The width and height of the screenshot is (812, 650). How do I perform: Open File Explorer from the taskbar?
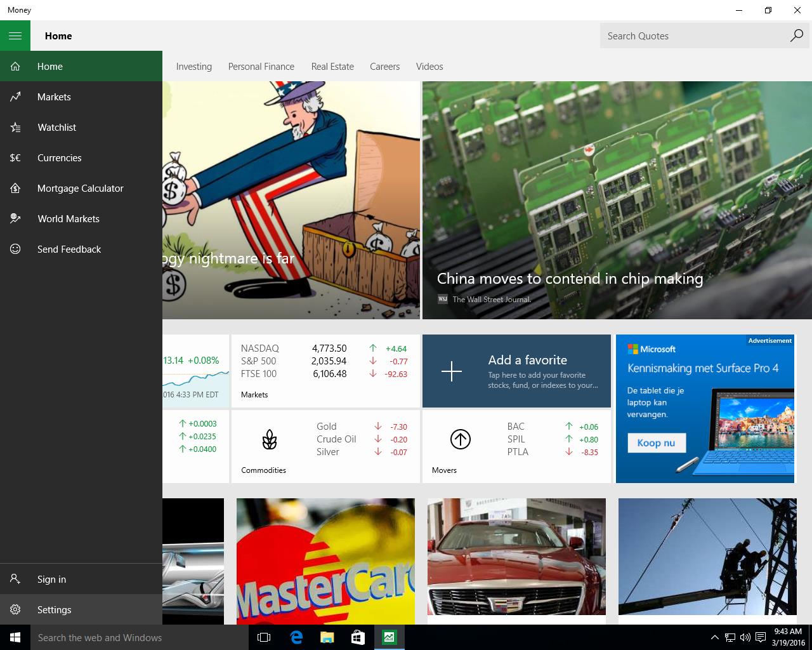(327, 637)
